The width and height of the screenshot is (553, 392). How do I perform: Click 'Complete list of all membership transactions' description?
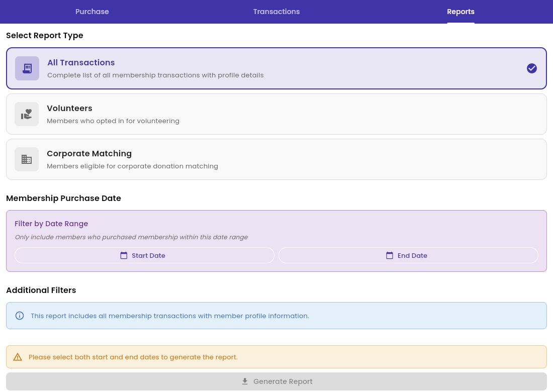click(155, 75)
